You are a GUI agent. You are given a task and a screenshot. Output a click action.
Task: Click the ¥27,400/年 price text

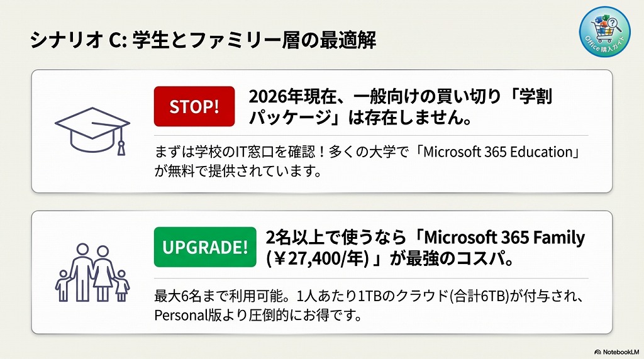coord(319,259)
